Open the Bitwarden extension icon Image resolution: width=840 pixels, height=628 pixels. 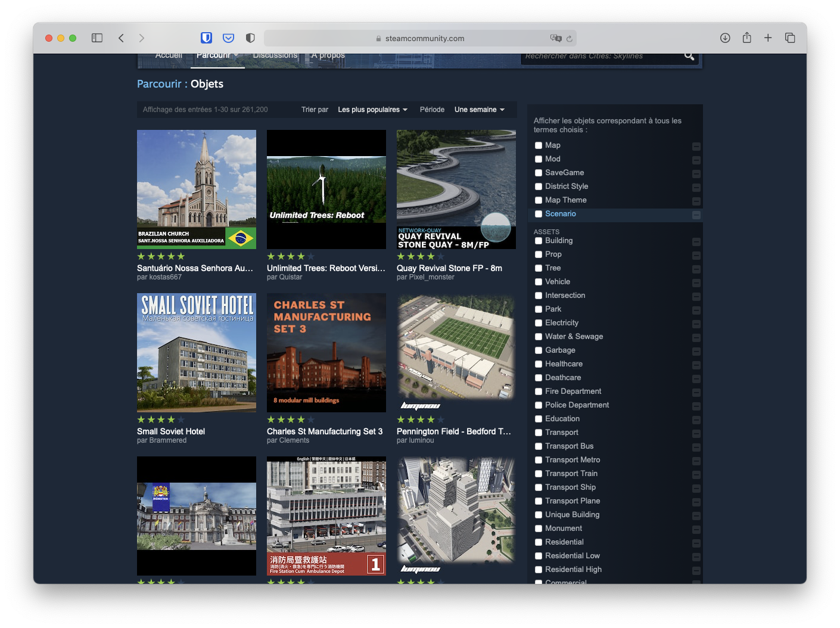pyautogui.click(x=206, y=38)
